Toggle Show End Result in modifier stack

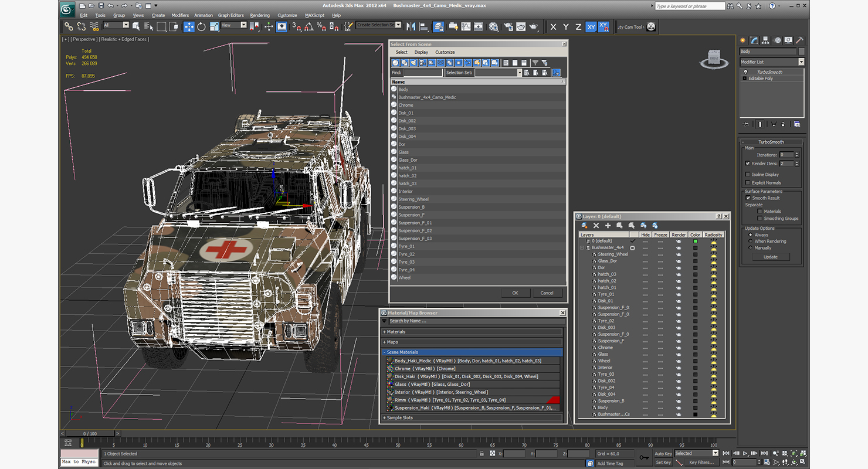(760, 124)
